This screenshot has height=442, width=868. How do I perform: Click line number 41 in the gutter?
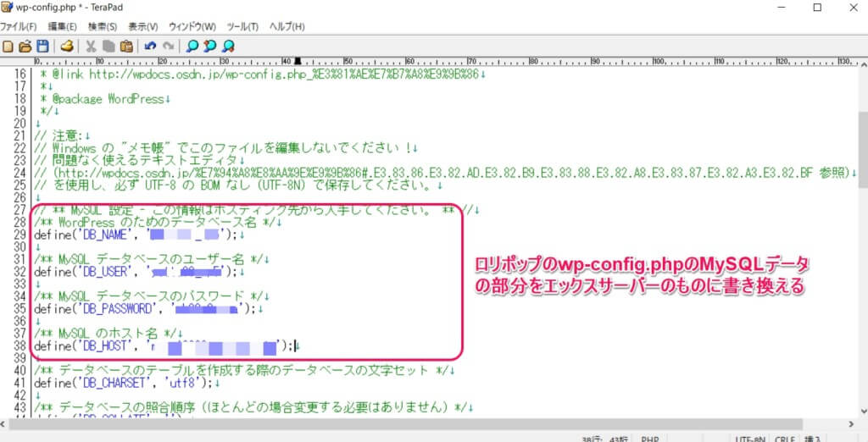click(x=19, y=382)
